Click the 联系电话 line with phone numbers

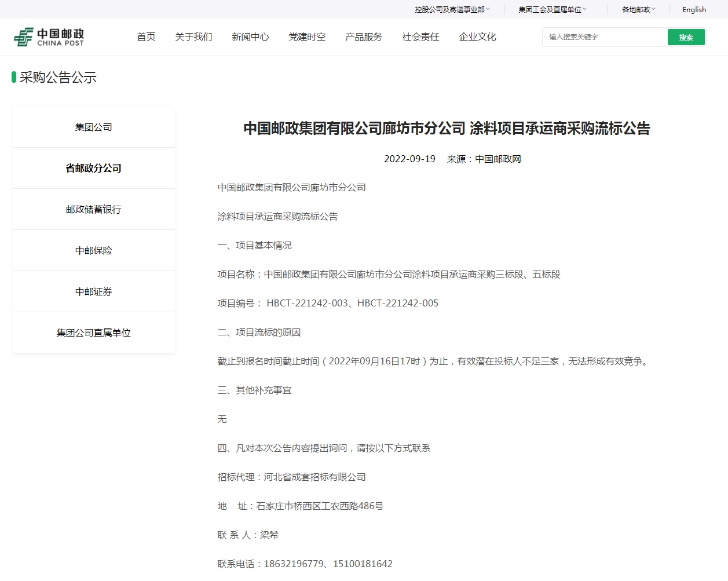305,564
